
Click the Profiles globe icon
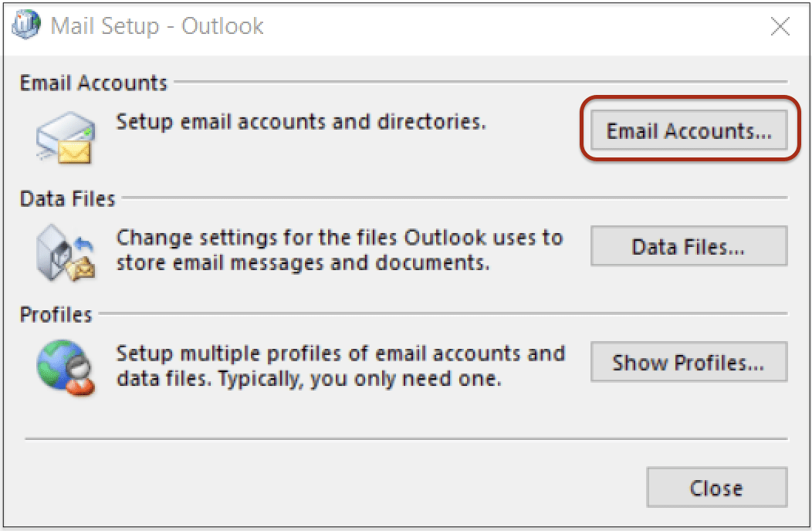point(58,363)
